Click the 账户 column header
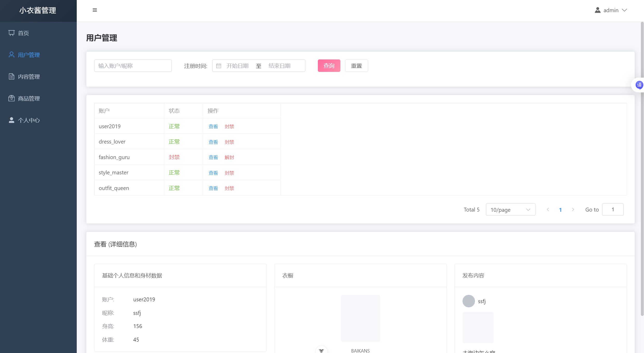The image size is (644, 353). tap(129, 111)
